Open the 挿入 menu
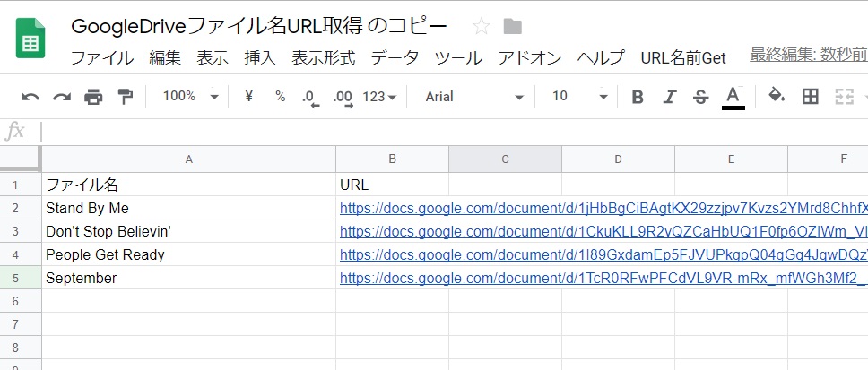 [x=260, y=57]
